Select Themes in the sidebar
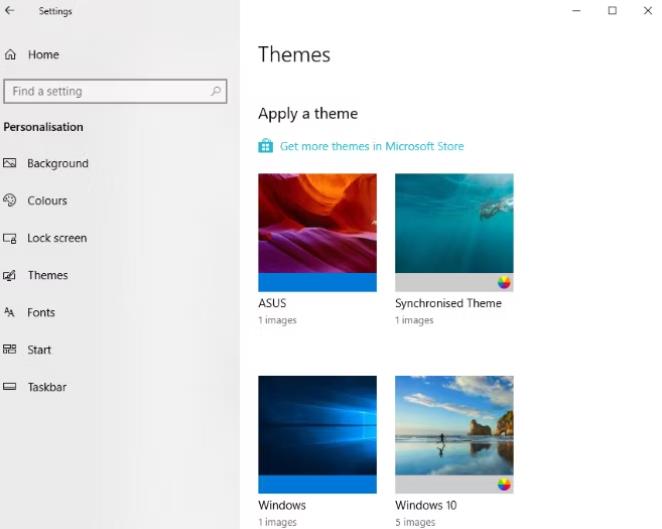 pos(48,275)
